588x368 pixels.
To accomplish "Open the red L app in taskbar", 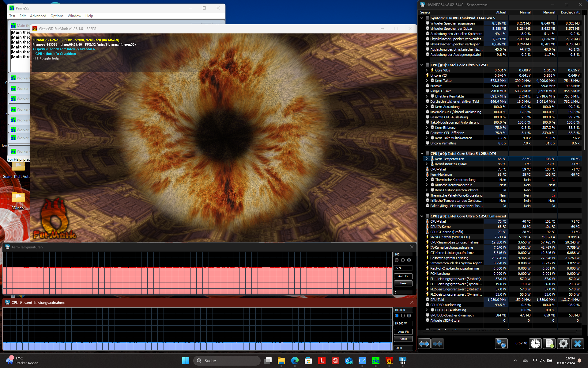I will (322, 361).
